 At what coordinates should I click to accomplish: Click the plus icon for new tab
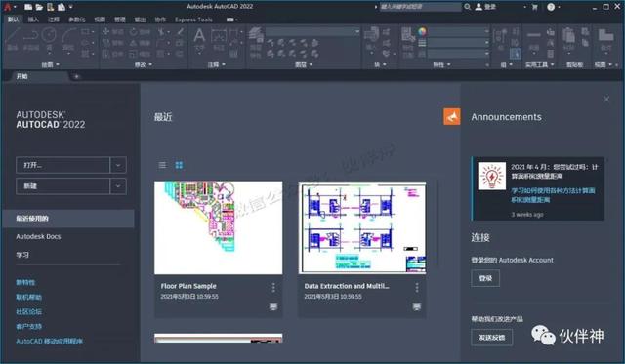(x=76, y=76)
